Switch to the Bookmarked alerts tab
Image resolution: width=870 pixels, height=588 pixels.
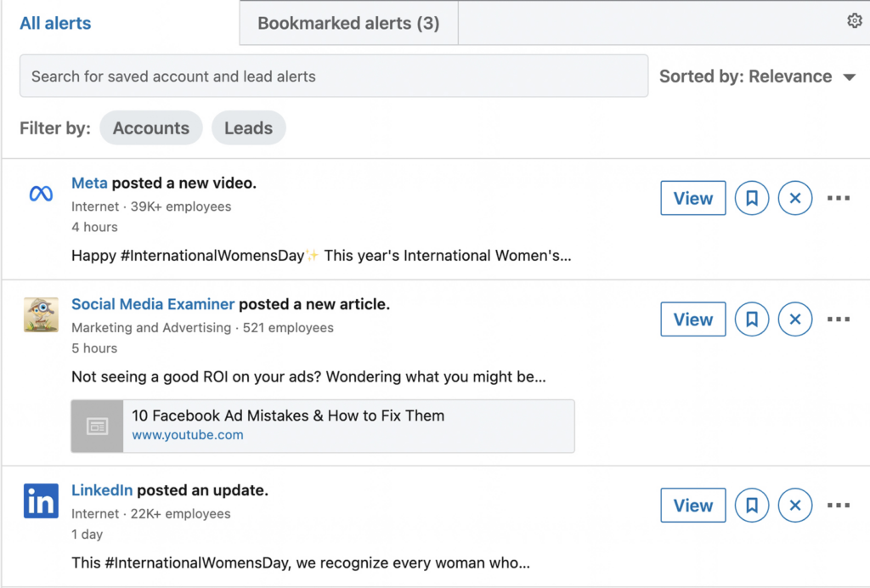(347, 23)
